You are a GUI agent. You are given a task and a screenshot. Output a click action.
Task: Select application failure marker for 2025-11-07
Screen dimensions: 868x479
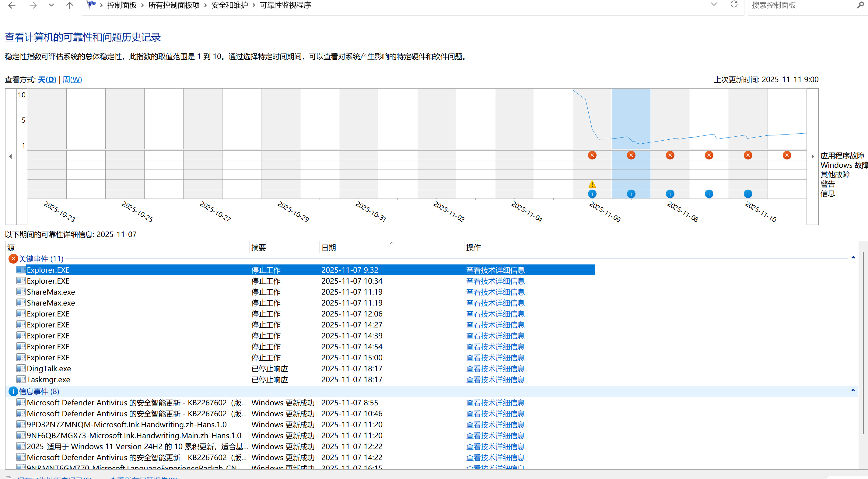click(x=631, y=155)
